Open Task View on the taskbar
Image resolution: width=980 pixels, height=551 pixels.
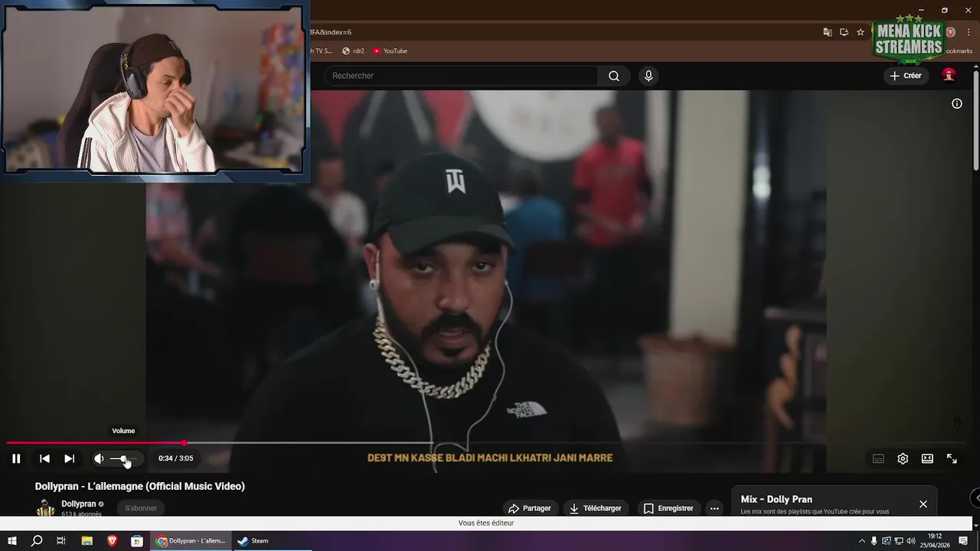61,541
